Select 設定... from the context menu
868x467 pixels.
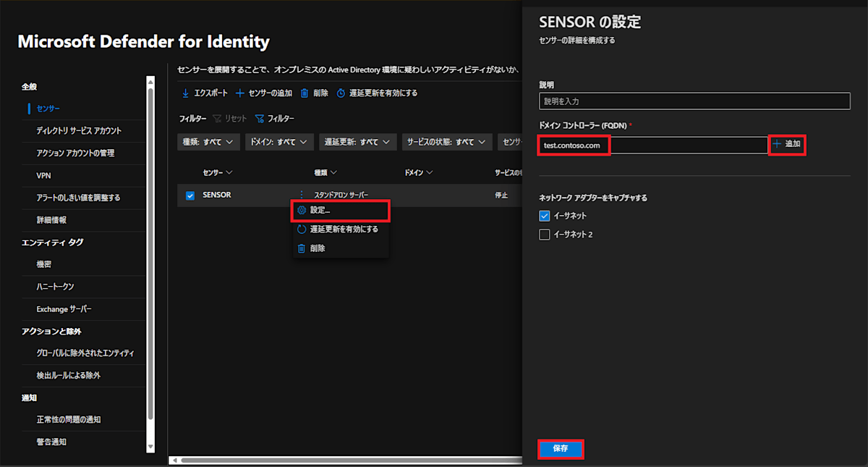point(341,210)
